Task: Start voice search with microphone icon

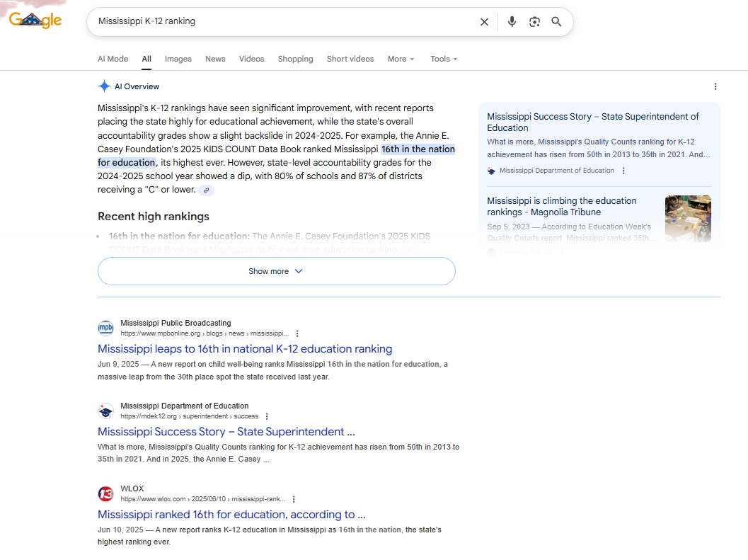Action: click(x=512, y=21)
